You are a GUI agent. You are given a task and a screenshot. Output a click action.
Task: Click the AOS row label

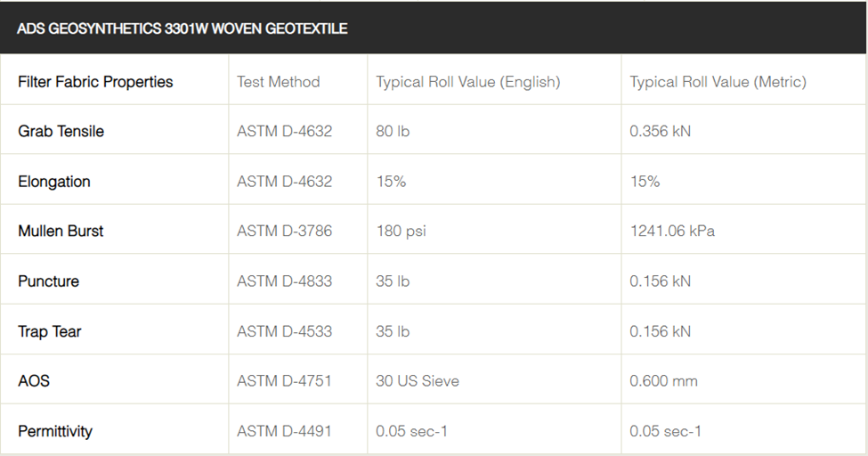click(34, 381)
